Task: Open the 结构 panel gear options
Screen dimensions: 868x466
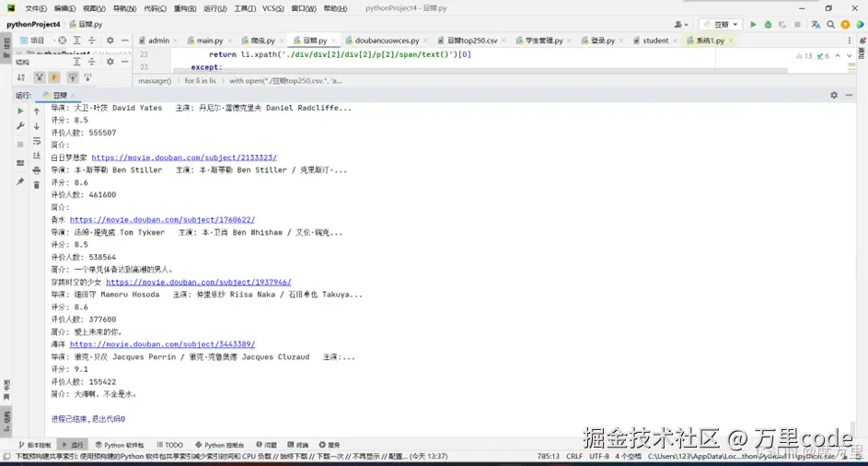Action: point(110,62)
